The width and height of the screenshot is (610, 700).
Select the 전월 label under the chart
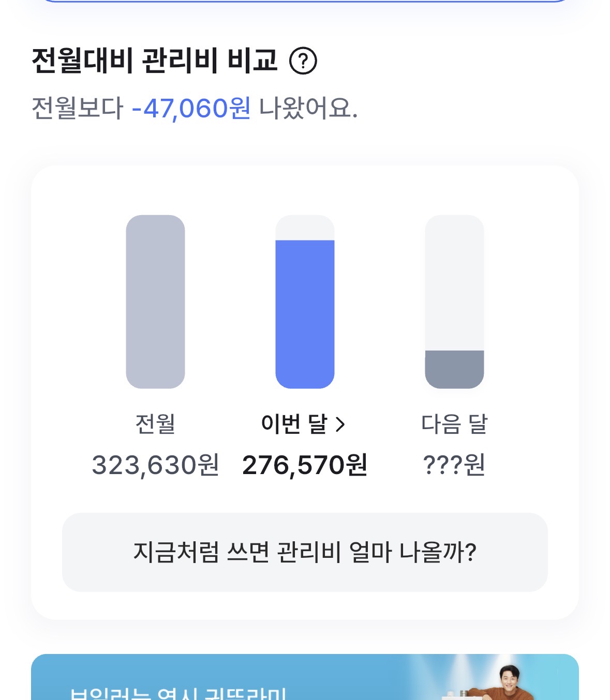click(x=155, y=424)
